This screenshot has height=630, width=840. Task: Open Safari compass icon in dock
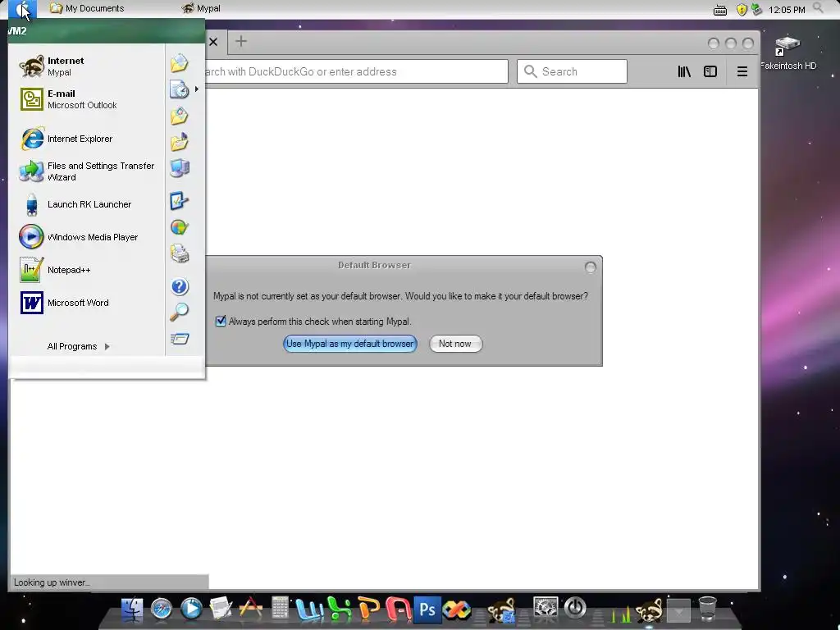(162, 609)
